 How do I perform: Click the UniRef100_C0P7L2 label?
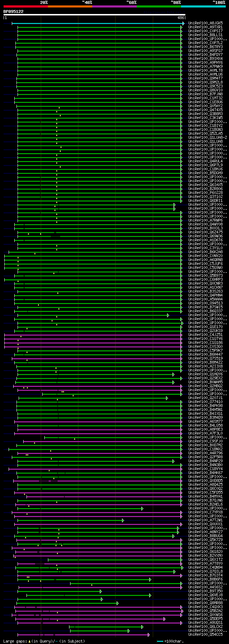click(x=205, y=43)
